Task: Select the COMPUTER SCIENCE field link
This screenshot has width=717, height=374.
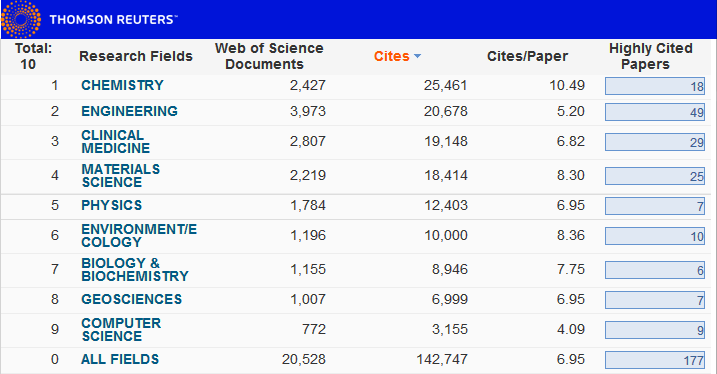Action: click(121, 330)
